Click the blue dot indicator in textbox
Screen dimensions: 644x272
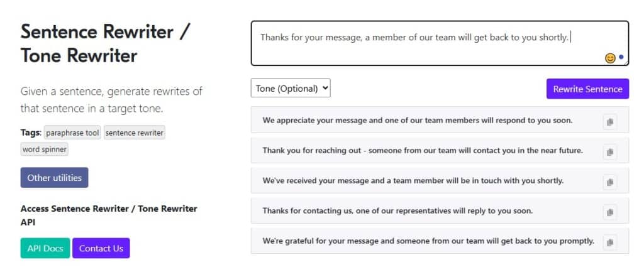(x=621, y=57)
